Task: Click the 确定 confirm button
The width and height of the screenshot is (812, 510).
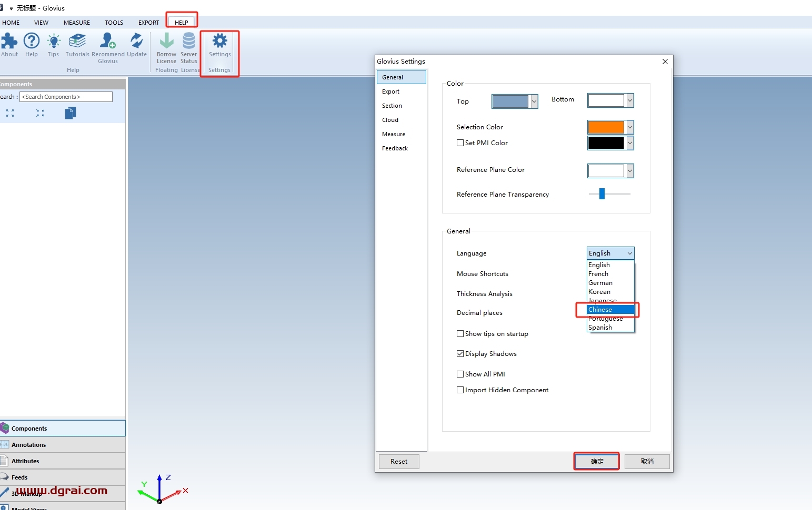Action: (x=597, y=462)
